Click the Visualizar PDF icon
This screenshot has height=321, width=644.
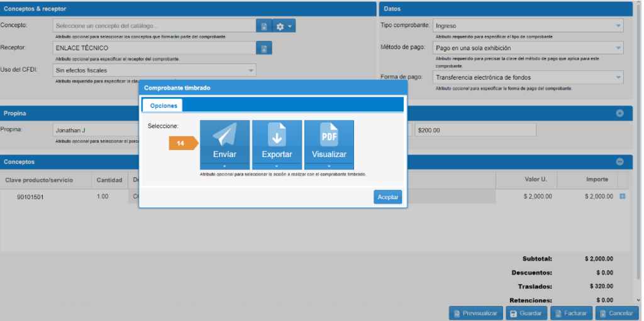pos(329,135)
